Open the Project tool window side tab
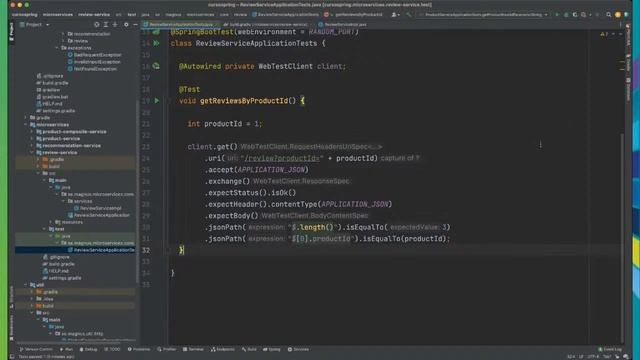The height and width of the screenshot is (360, 640). click(11, 31)
